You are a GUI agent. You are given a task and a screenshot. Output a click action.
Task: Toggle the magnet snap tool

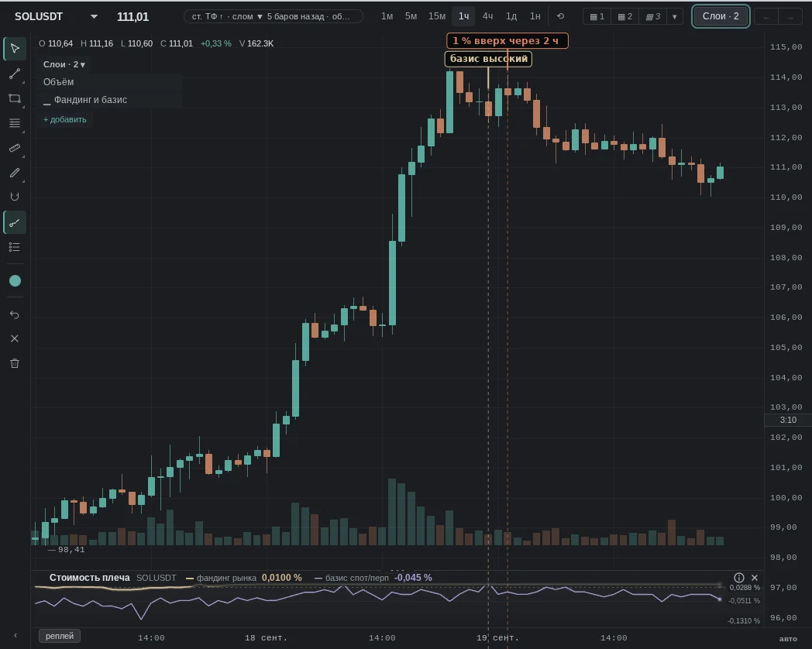pos(15,197)
